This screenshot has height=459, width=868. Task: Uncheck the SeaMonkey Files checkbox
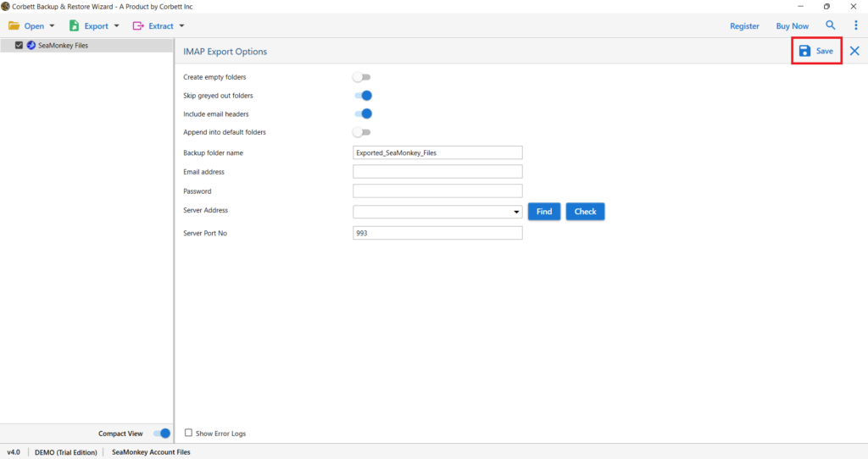tap(19, 46)
